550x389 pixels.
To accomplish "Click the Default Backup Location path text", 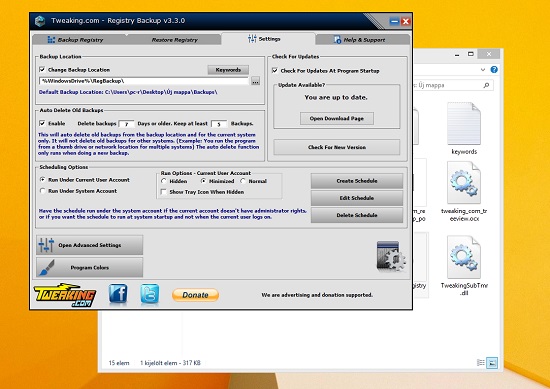I will tap(128, 92).
